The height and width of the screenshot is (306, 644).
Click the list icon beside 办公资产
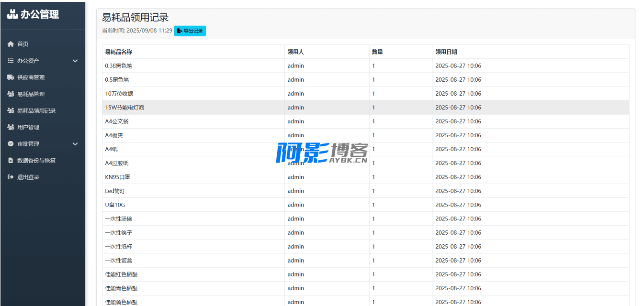(11, 61)
